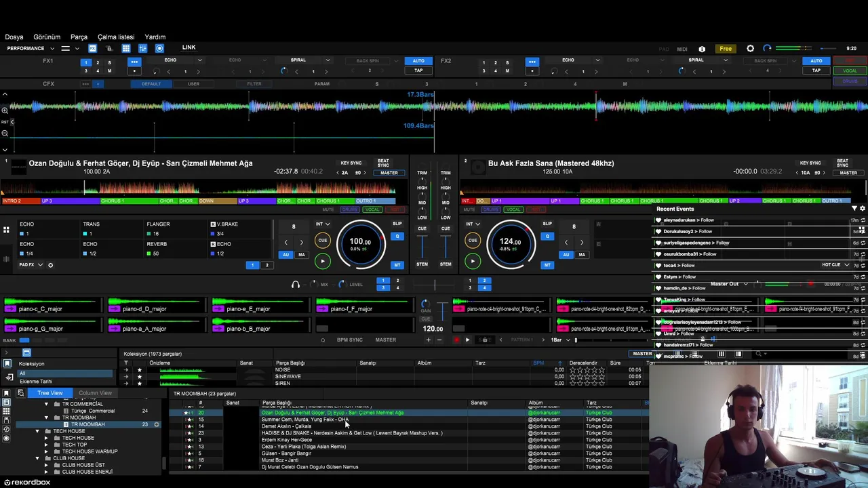Viewport: 868px width, 488px height.
Task: Toggle FX1 AUTO beat button
Action: (x=418, y=61)
